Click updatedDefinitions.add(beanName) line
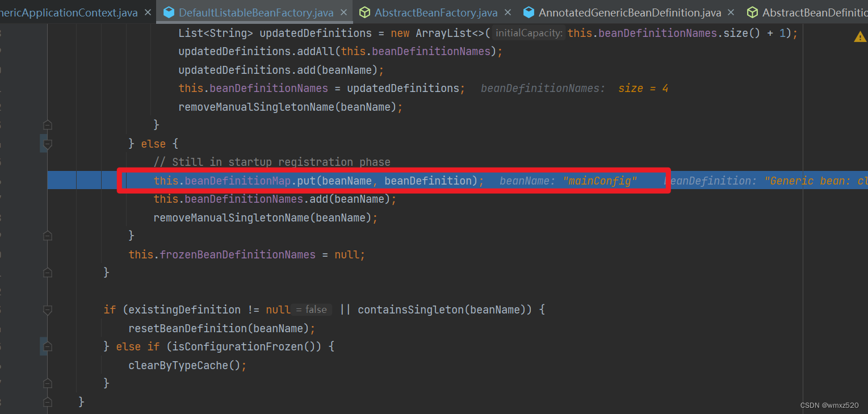Screen dimensions: 868x414 click(281, 70)
